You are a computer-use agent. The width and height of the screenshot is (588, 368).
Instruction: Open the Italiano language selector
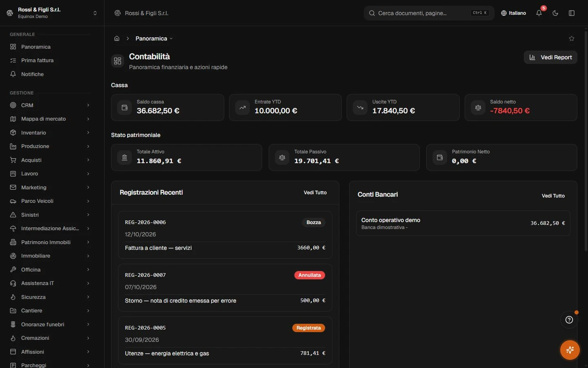[514, 13]
